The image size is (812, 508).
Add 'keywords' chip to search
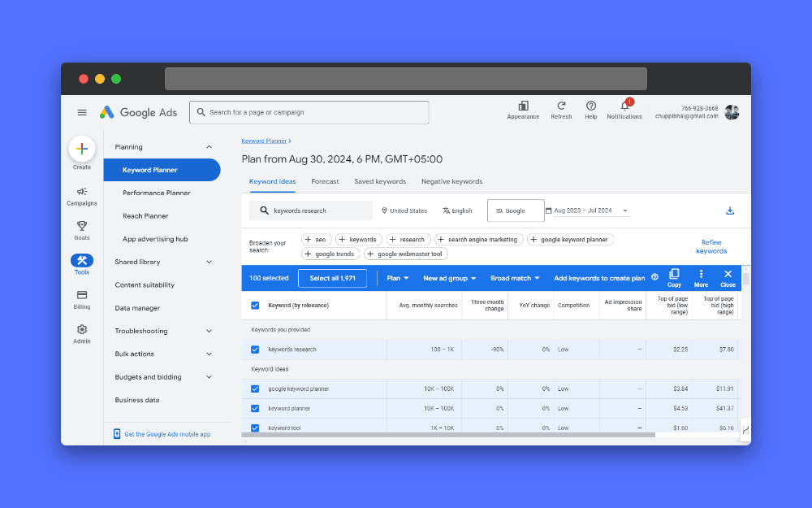click(359, 240)
